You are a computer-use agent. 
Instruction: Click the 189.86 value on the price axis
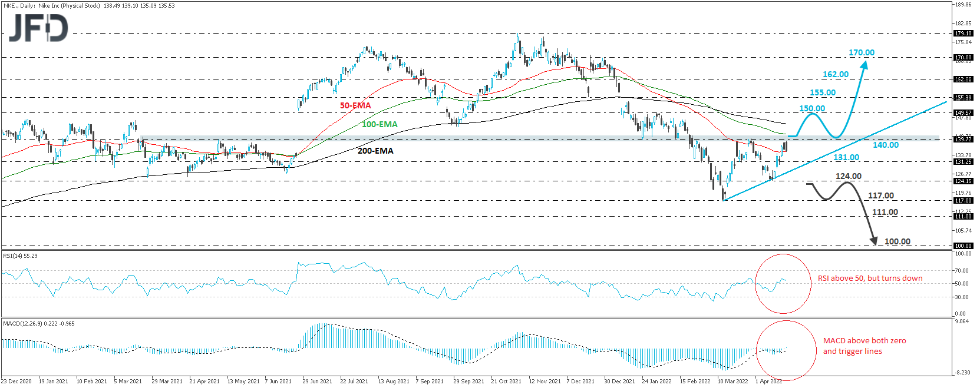(963, 5)
